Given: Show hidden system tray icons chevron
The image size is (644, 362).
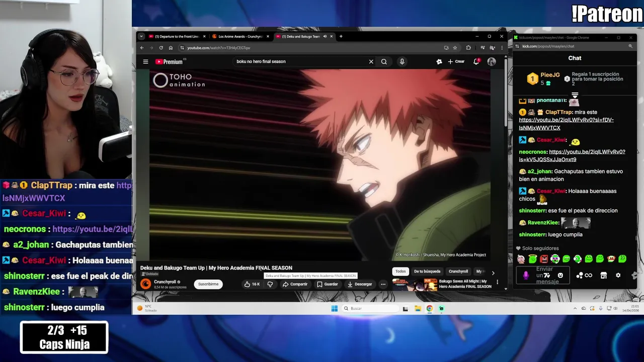Looking at the screenshot, I should click(x=575, y=308).
